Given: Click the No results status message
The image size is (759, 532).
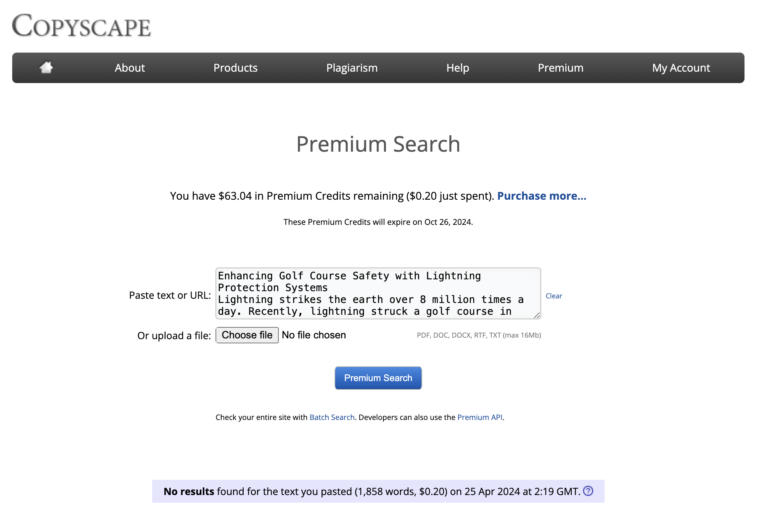Looking at the screenshot, I should click(372, 492).
